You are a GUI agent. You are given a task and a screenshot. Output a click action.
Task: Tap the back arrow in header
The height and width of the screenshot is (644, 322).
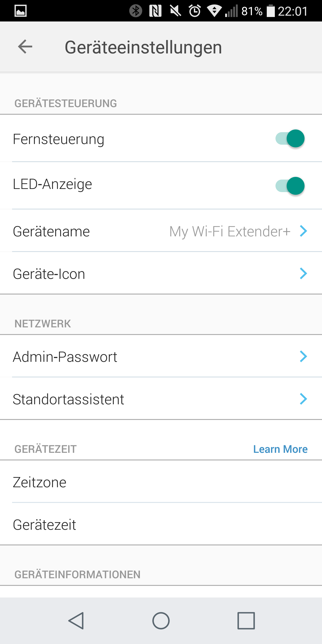25,47
